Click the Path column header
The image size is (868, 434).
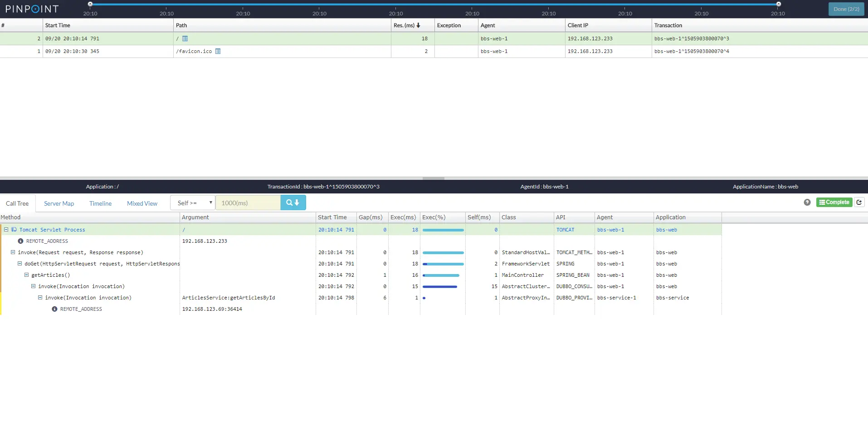click(282, 25)
